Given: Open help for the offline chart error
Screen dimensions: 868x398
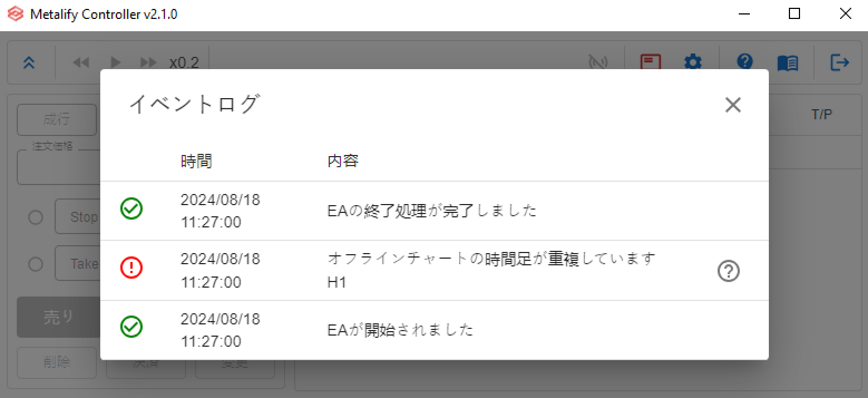Looking at the screenshot, I should click(x=728, y=271).
